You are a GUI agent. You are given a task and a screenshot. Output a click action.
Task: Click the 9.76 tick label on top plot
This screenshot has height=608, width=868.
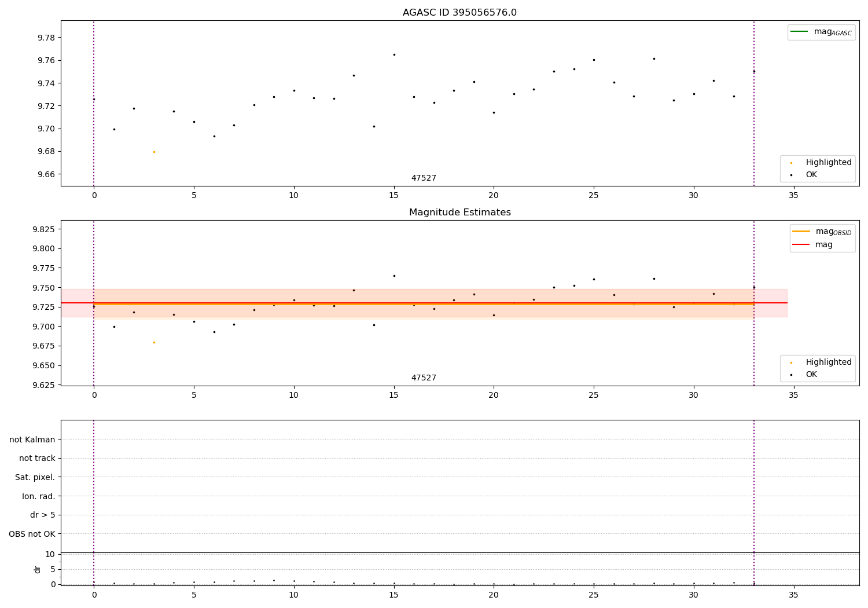pyautogui.click(x=46, y=61)
